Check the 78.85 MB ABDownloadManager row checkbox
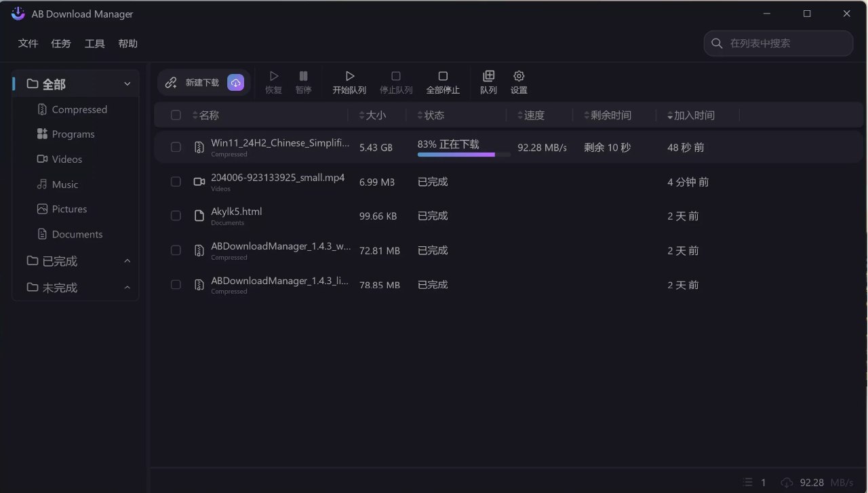The width and height of the screenshot is (868, 493). pos(176,285)
